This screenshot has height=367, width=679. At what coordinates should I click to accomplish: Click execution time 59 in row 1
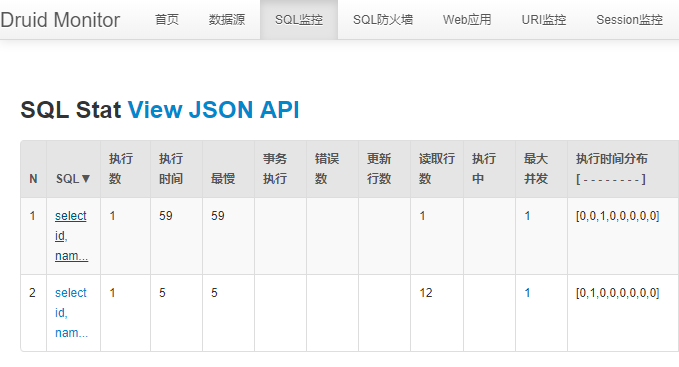(166, 216)
